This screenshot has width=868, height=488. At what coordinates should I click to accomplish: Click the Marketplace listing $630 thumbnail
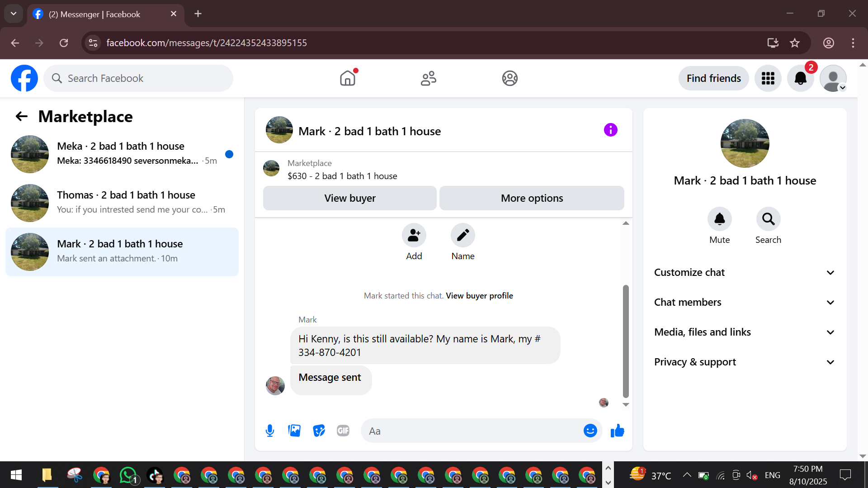[271, 168]
